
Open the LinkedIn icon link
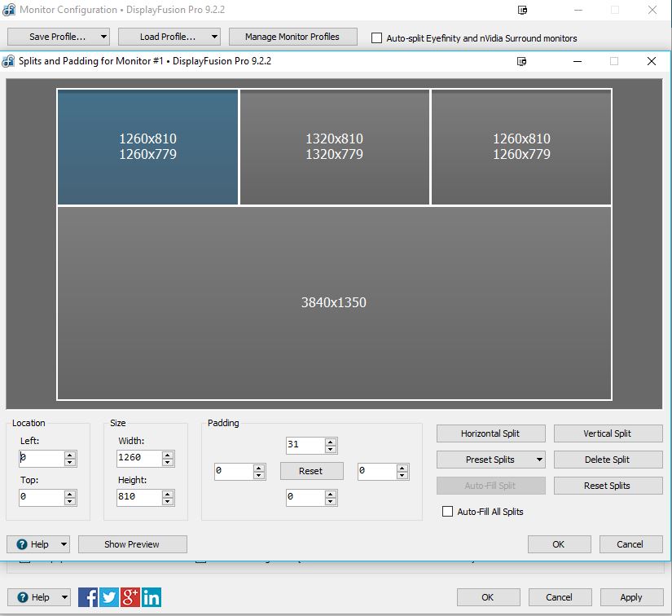pyautogui.click(x=152, y=597)
